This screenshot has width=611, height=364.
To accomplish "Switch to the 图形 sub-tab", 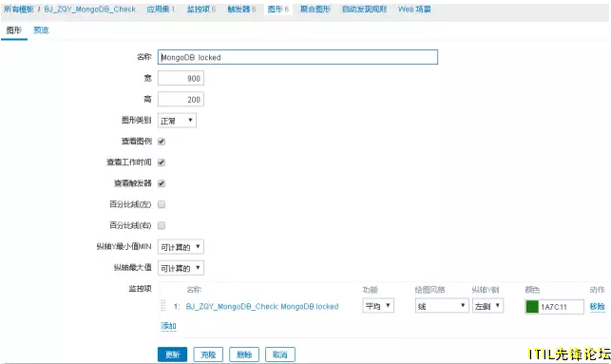I will pyautogui.click(x=14, y=30).
